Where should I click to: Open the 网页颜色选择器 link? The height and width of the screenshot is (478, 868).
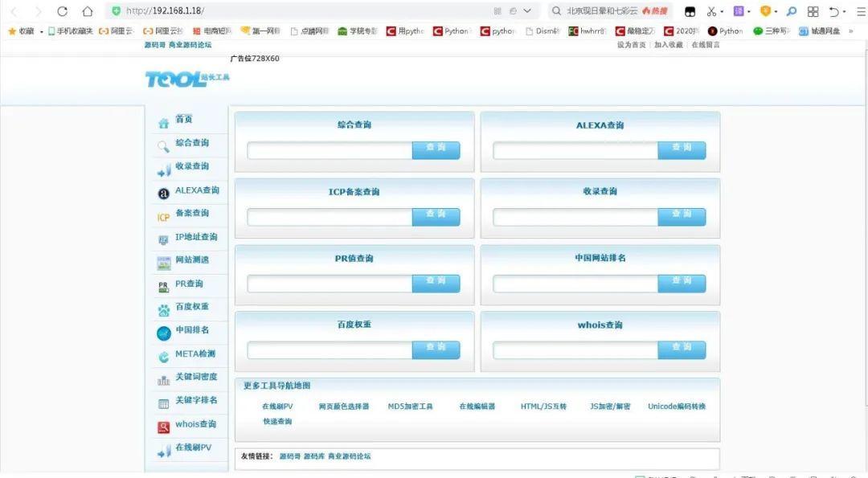tap(344, 406)
